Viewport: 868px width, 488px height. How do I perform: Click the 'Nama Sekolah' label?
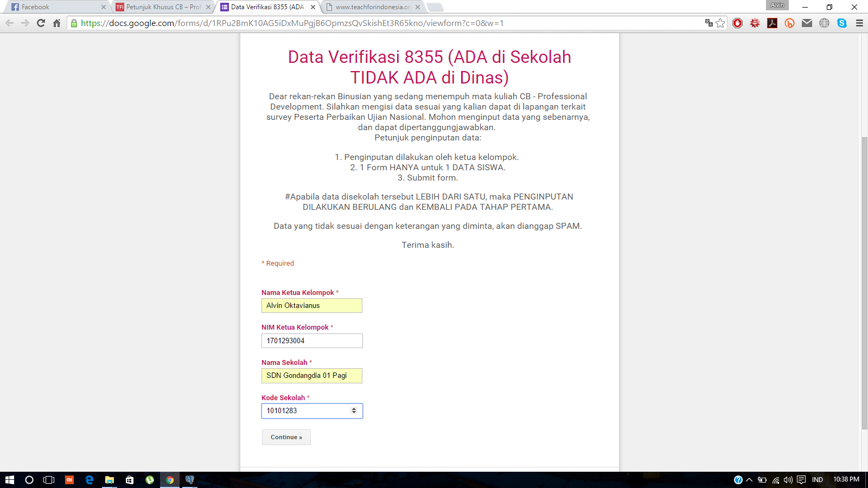(x=284, y=363)
